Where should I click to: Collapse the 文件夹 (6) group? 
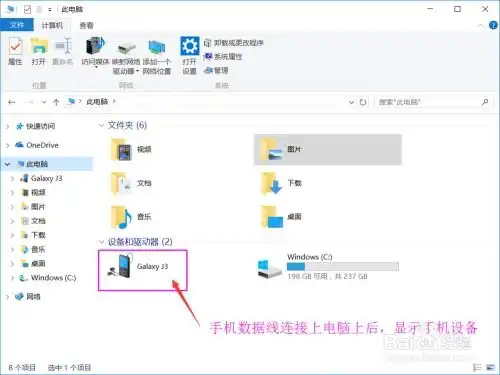101,125
